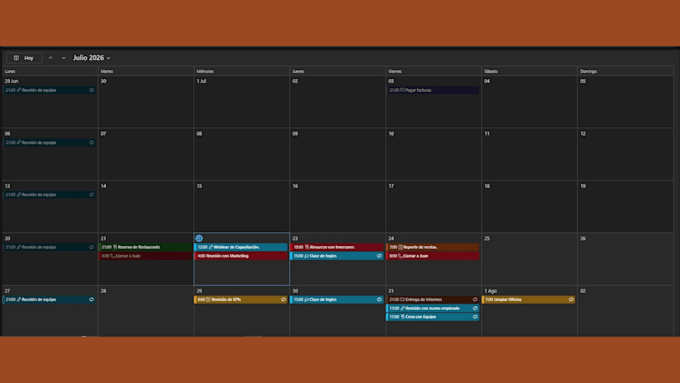Viewport: 680px width, 383px height.
Task: Click recurrence icon on Revisión de KPIs
Action: (x=283, y=299)
